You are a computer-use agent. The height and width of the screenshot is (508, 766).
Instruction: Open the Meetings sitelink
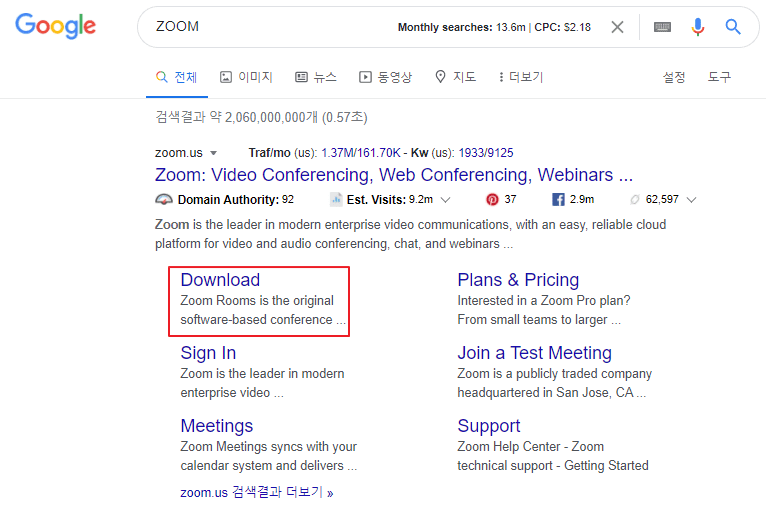click(x=216, y=426)
